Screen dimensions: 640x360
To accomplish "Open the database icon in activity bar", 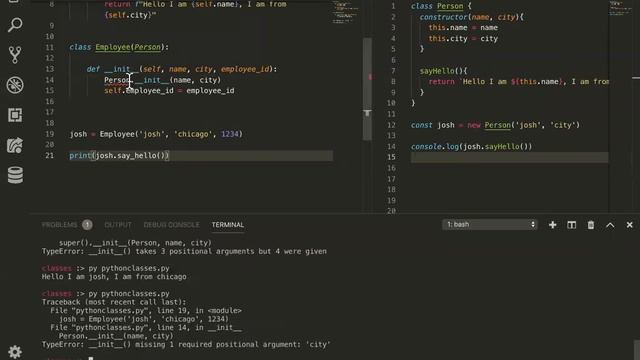I will (x=15, y=175).
